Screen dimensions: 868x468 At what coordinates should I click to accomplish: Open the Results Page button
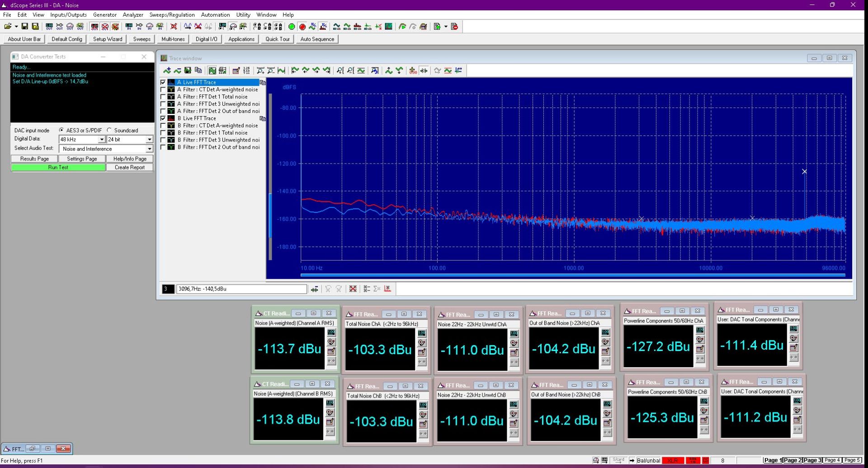[34, 159]
